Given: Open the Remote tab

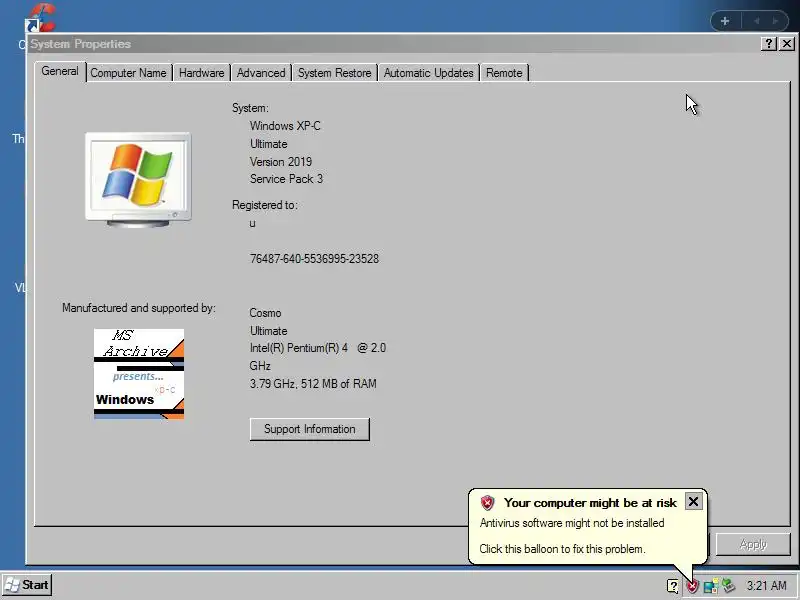Looking at the screenshot, I should coord(504,73).
